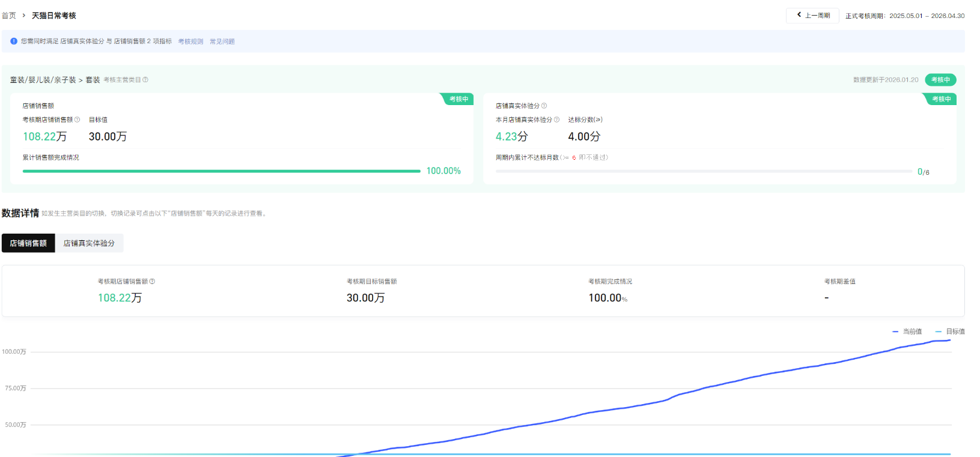Go to 首页 via breadcrumb
This screenshot has height=457, width=980.
tap(9, 16)
